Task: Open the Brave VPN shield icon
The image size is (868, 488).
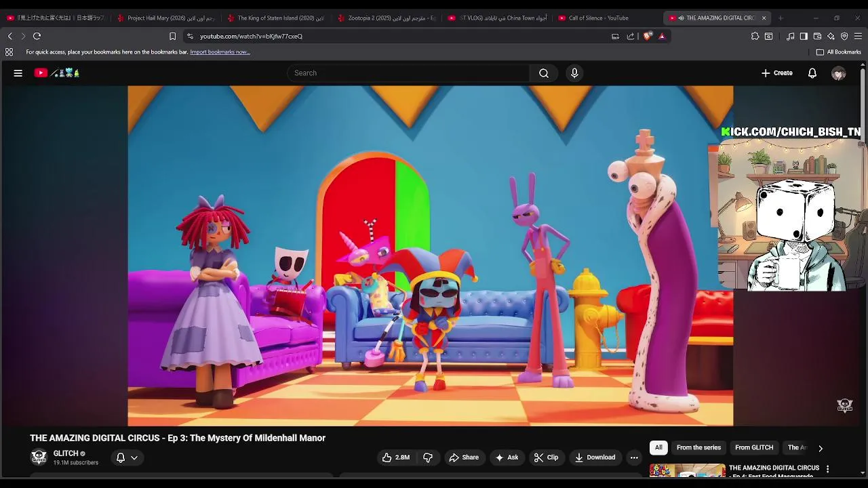Action: point(844,36)
